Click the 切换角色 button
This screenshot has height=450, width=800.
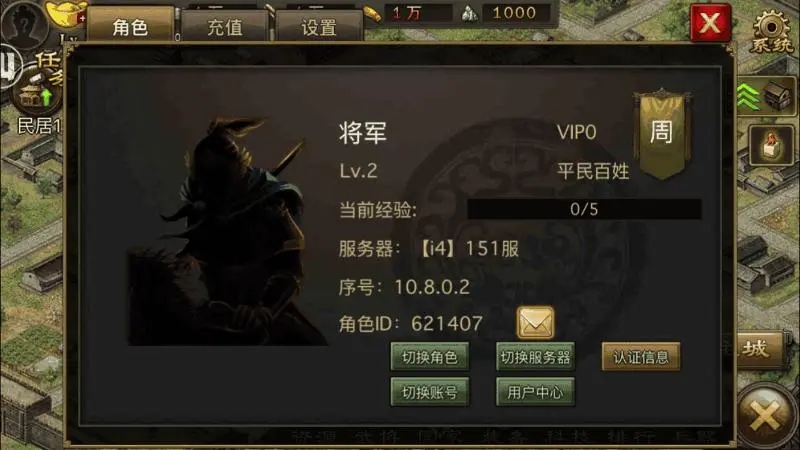pyautogui.click(x=430, y=357)
